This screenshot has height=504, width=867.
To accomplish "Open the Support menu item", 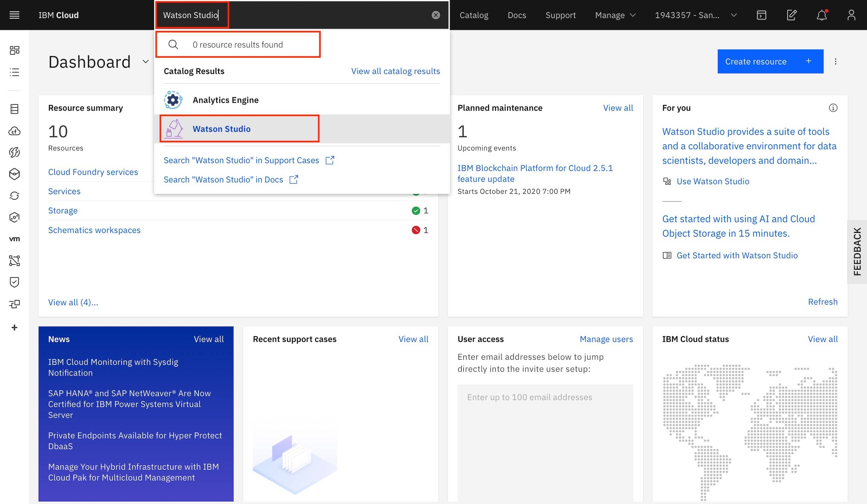I will click(x=560, y=15).
